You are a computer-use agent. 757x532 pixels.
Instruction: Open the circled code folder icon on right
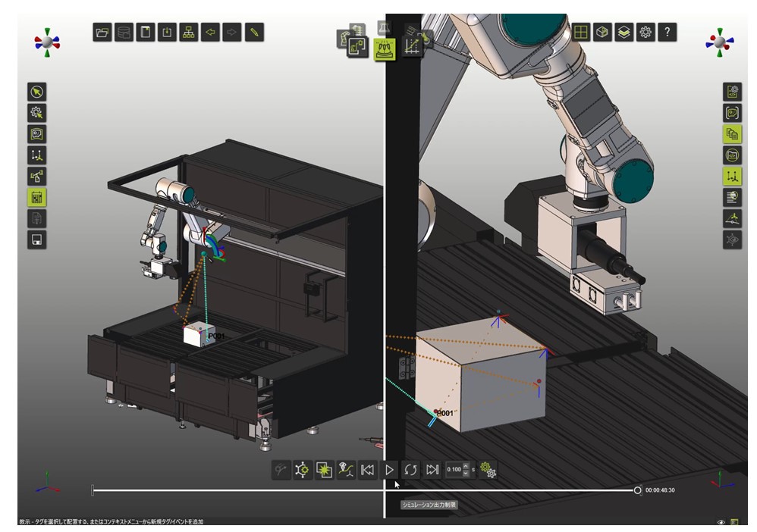[733, 155]
